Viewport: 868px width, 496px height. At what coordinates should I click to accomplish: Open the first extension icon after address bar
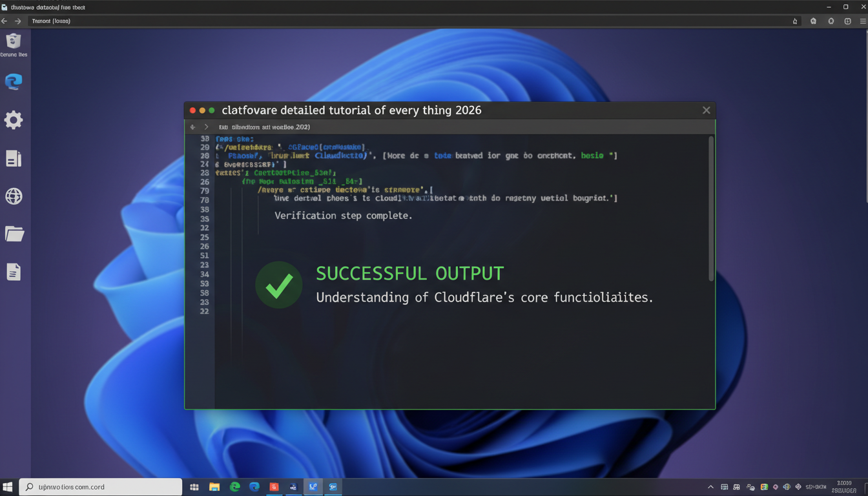813,21
